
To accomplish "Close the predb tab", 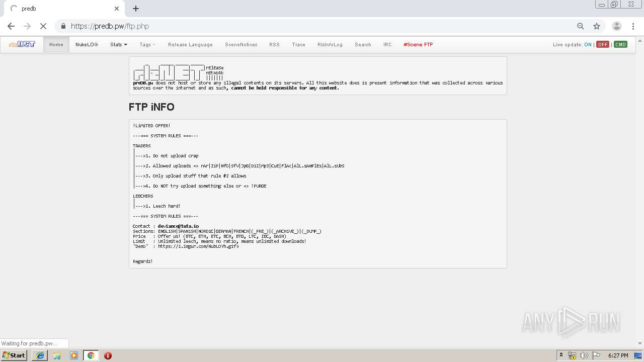I will (x=117, y=9).
